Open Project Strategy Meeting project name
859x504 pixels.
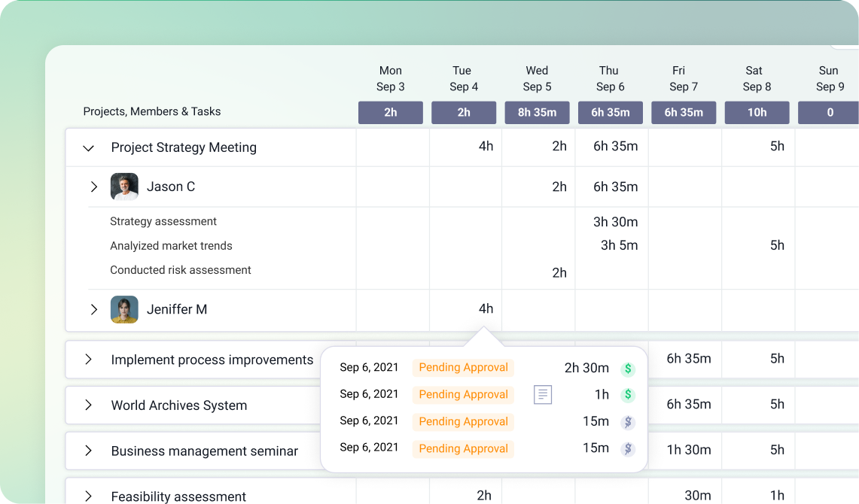pos(184,147)
